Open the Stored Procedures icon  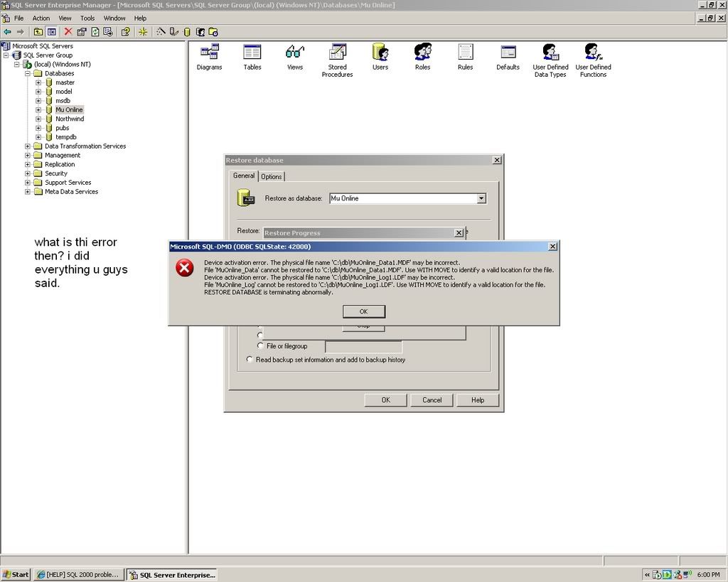coord(337,53)
